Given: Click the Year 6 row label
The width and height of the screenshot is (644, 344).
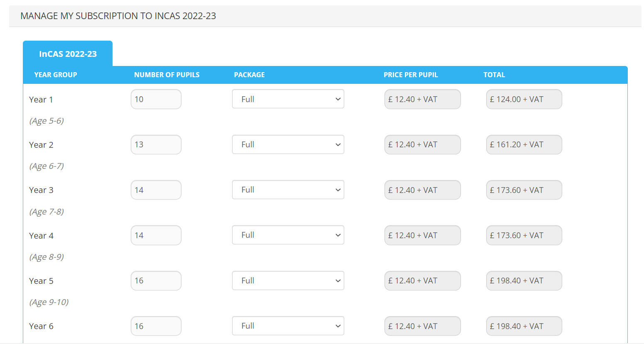Looking at the screenshot, I should (41, 326).
